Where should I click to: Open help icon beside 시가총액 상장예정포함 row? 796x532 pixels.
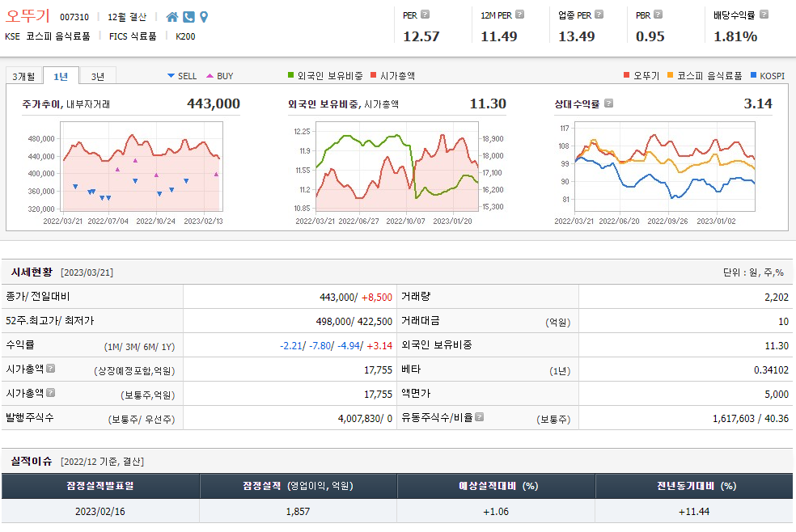coord(51,369)
